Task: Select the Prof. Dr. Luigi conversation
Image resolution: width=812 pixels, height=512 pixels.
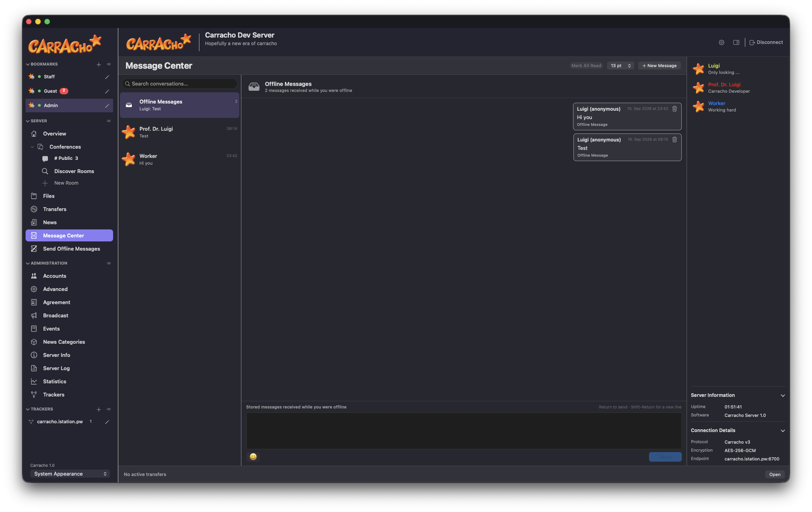Action: click(179, 132)
